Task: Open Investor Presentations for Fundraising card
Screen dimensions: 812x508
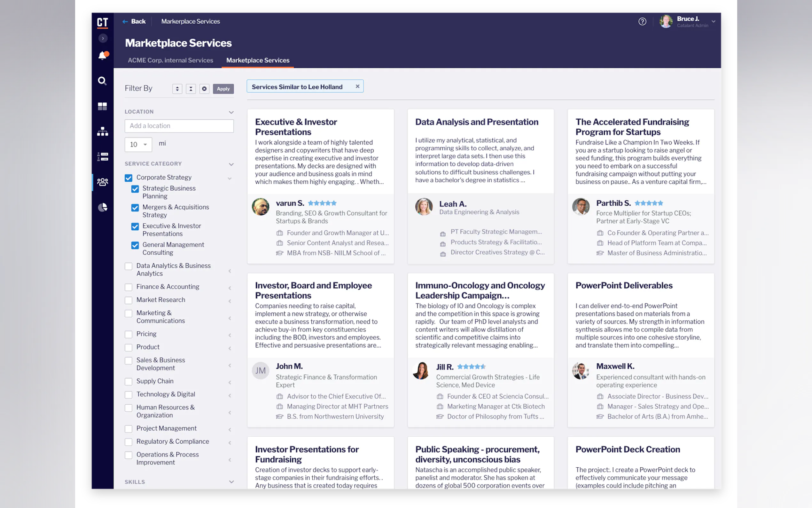Action: pyautogui.click(x=307, y=454)
